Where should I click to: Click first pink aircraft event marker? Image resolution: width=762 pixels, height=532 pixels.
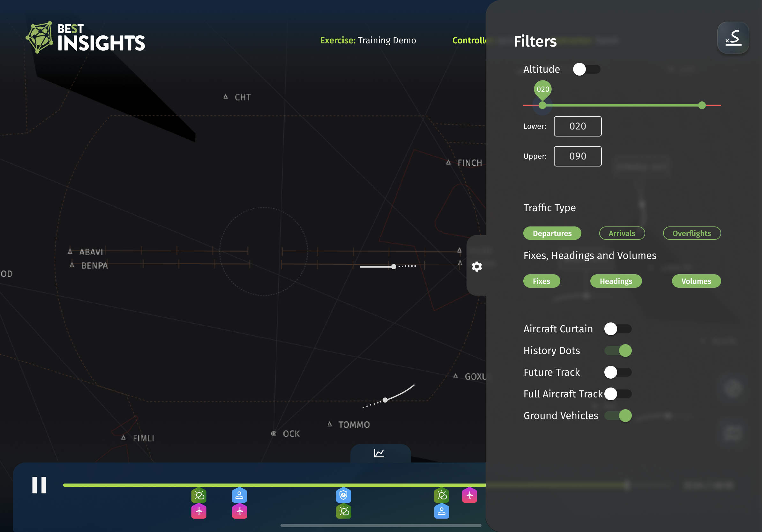pos(199,511)
